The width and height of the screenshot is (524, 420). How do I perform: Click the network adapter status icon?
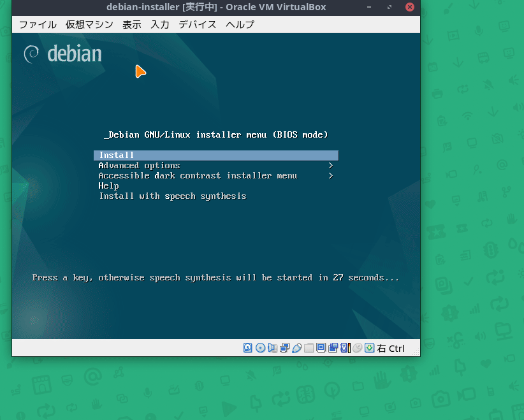pos(285,348)
